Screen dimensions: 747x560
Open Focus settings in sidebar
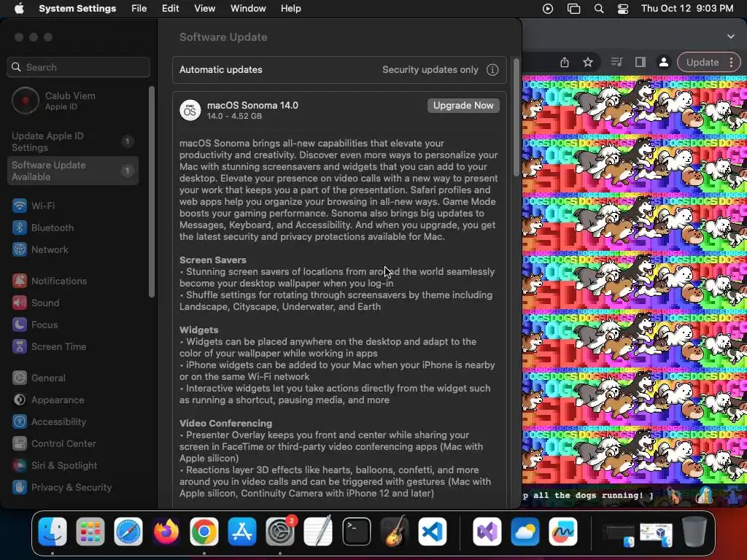tap(35, 324)
